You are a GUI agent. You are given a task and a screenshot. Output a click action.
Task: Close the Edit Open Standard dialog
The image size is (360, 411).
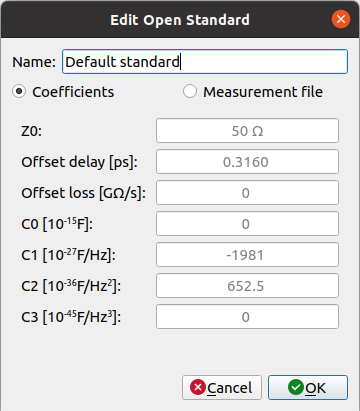[341, 19]
